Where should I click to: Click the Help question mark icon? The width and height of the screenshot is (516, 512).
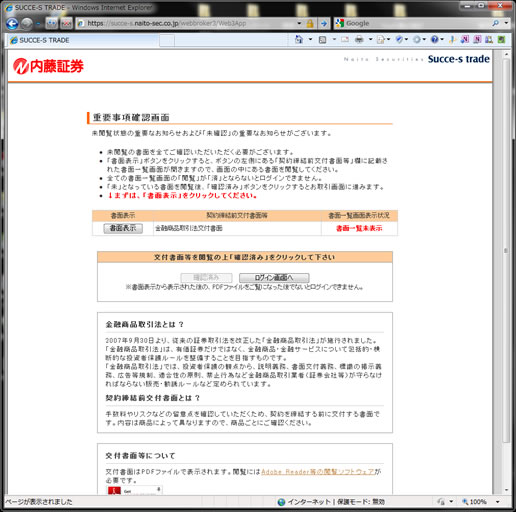coord(434,40)
